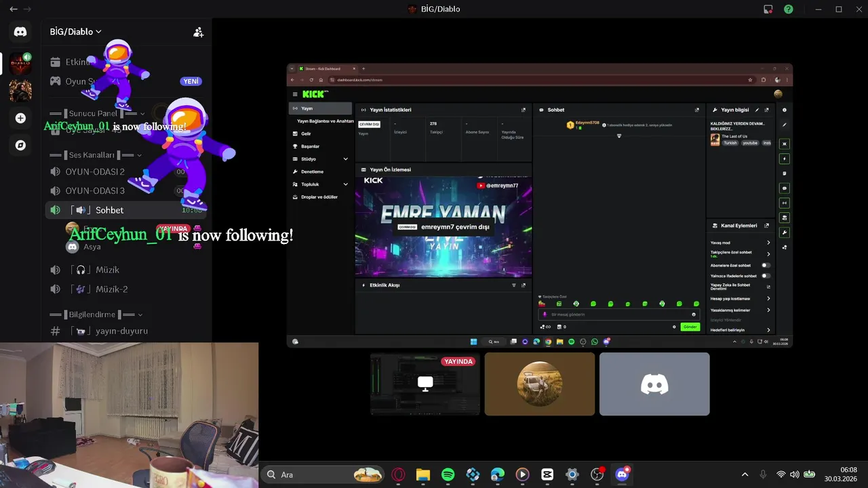Open chat settings gear near Gönder
This screenshot has width=868, height=488.
coord(674,327)
